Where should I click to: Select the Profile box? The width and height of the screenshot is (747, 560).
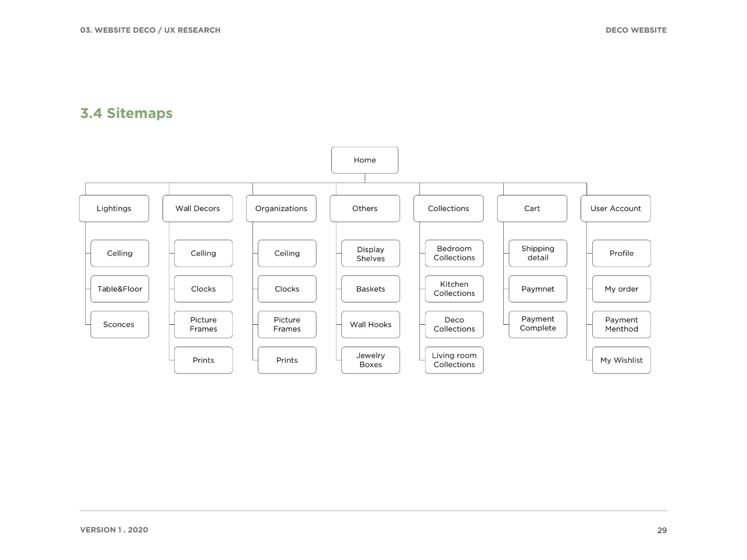click(x=621, y=254)
